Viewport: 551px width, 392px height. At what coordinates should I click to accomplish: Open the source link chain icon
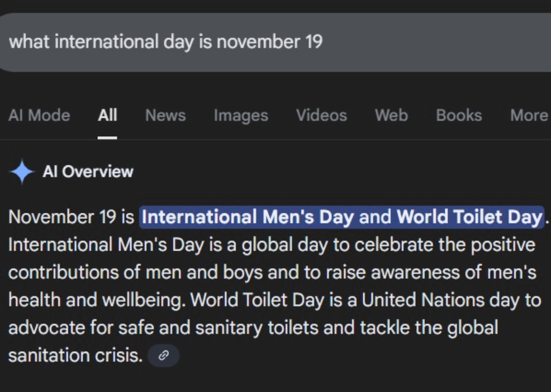click(163, 356)
